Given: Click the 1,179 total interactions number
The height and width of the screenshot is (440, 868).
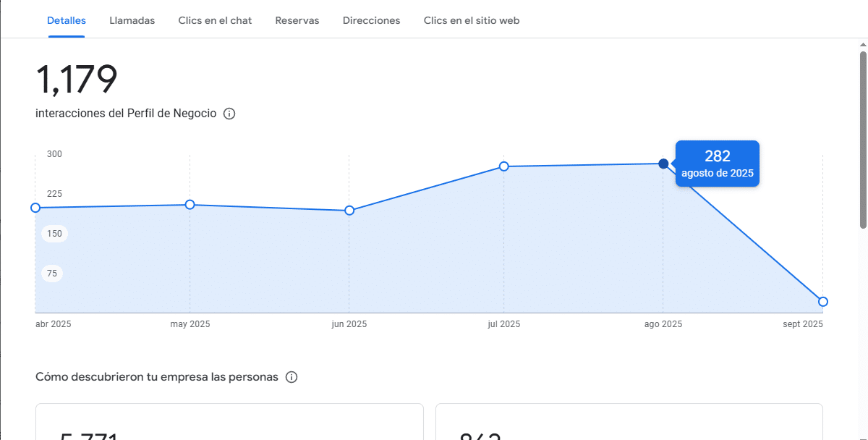Looking at the screenshot, I should point(77,80).
